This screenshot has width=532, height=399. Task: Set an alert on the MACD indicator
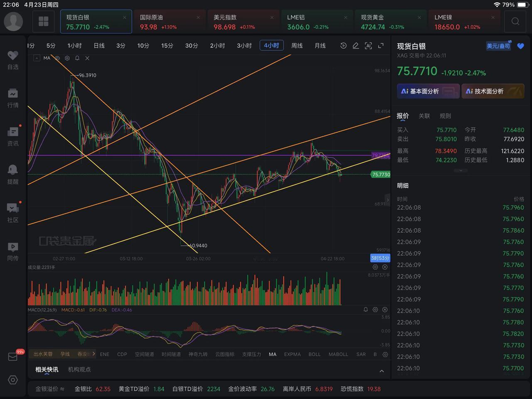(366, 310)
